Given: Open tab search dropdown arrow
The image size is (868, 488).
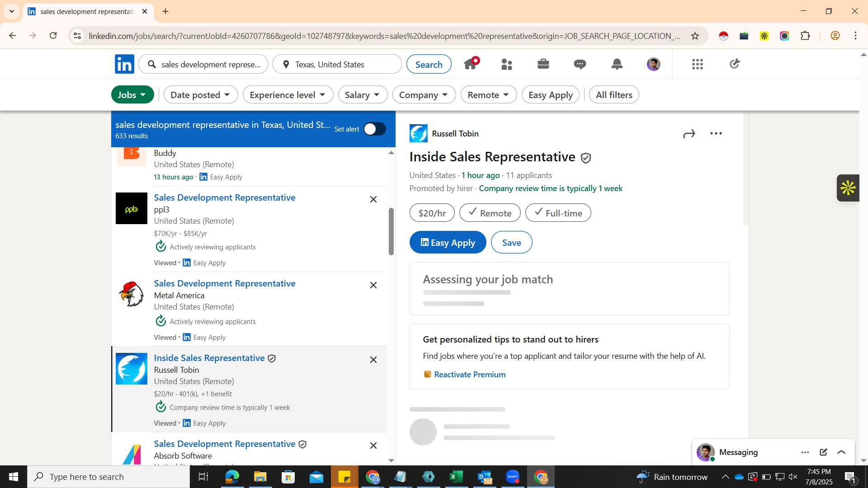Looking at the screenshot, I should coord(11,11).
